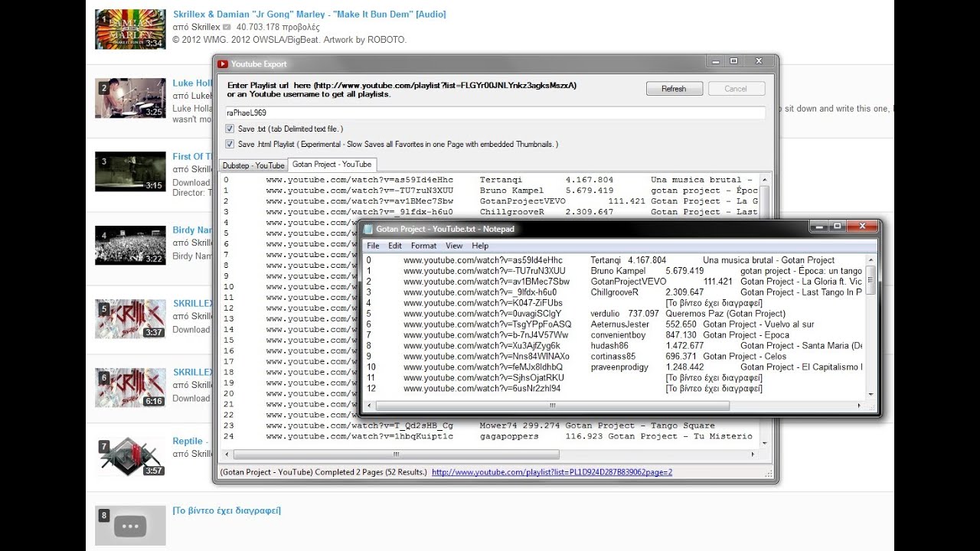
Task: Open the Help menu in Notepad
Action: click(480, 246)
